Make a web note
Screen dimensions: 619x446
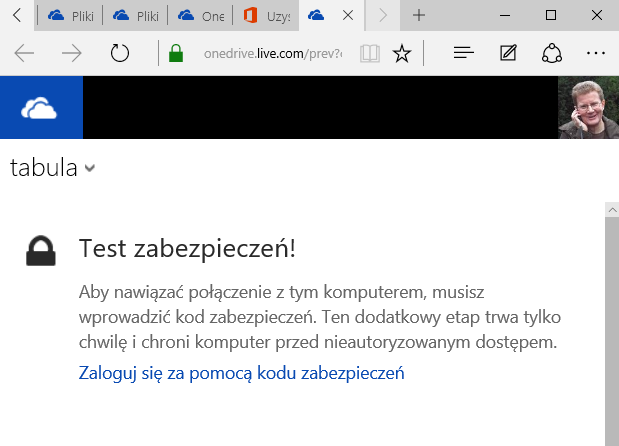coord(508,53)
